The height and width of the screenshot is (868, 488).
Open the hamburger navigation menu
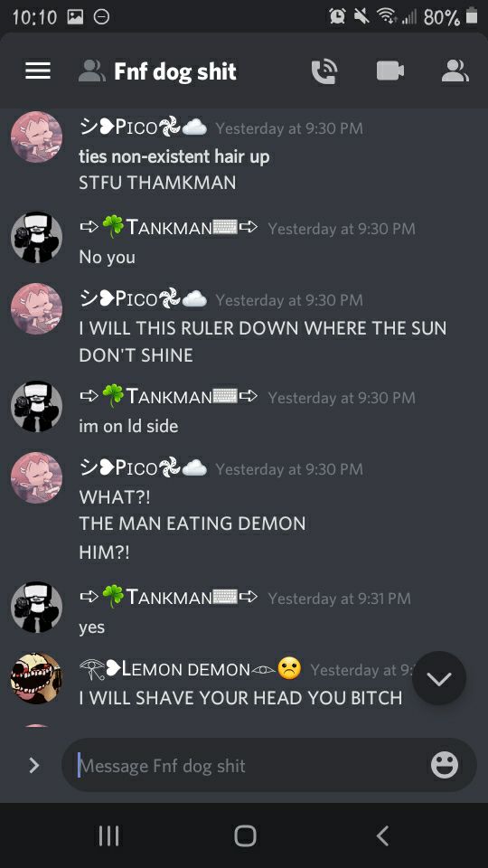pyautogui.click(x=38, y=71)
